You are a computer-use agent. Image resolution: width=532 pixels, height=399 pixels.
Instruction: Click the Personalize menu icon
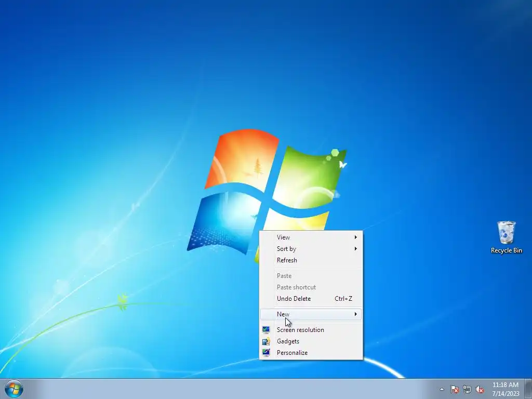tap(266, 353)
